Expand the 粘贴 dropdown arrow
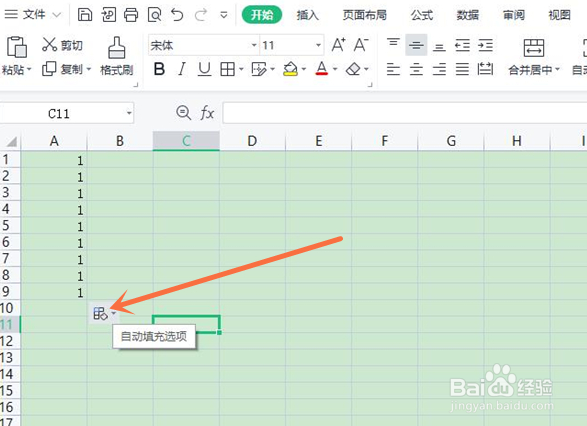This screenshot has width=587, height=426. [29, 70]
